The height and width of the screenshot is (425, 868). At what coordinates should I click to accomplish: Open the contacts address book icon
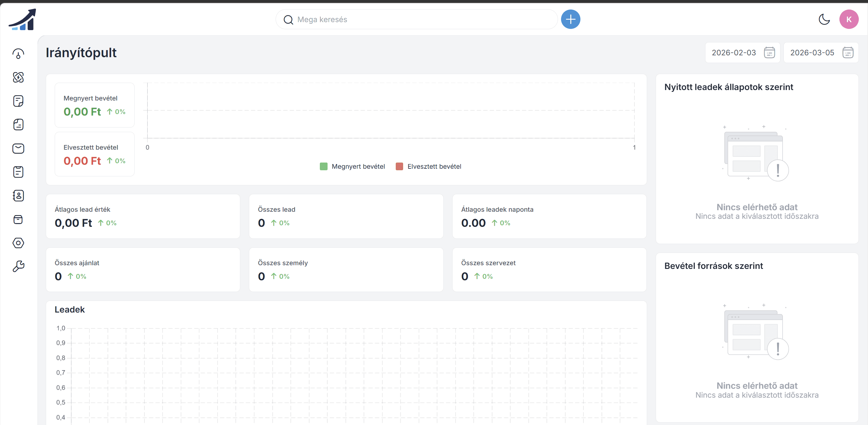coord(18,195)
